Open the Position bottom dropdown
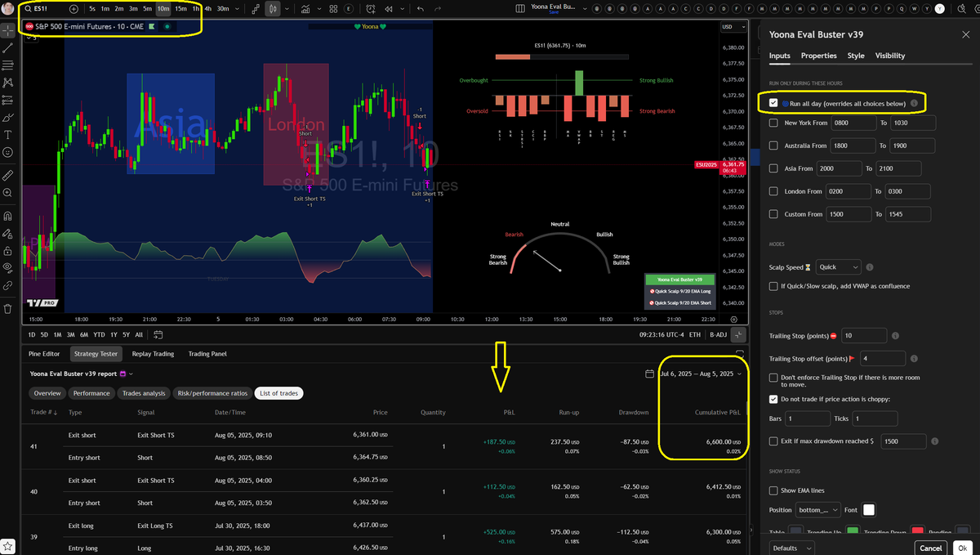Image resolution: width=980 pixels, height=555 pixels. coord(819,510)
